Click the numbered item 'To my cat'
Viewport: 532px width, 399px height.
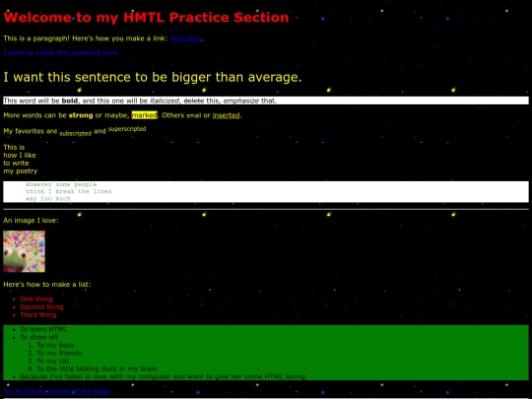52,361
